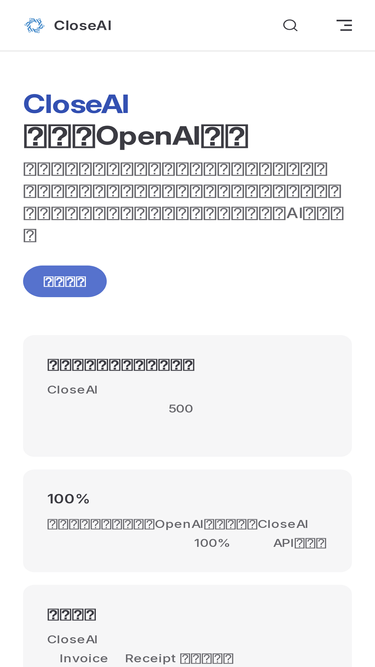Click the CloseAI text in third card
Image resolution: width=375 pixels, height=667 pixels.
point(72,639)
